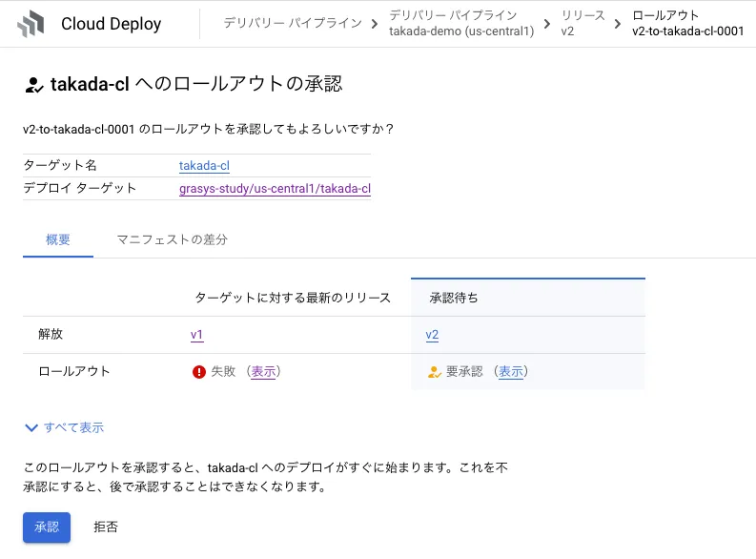Click the ロールアウト row label
This screenshot has width=756, height=559.
point(74,371)
